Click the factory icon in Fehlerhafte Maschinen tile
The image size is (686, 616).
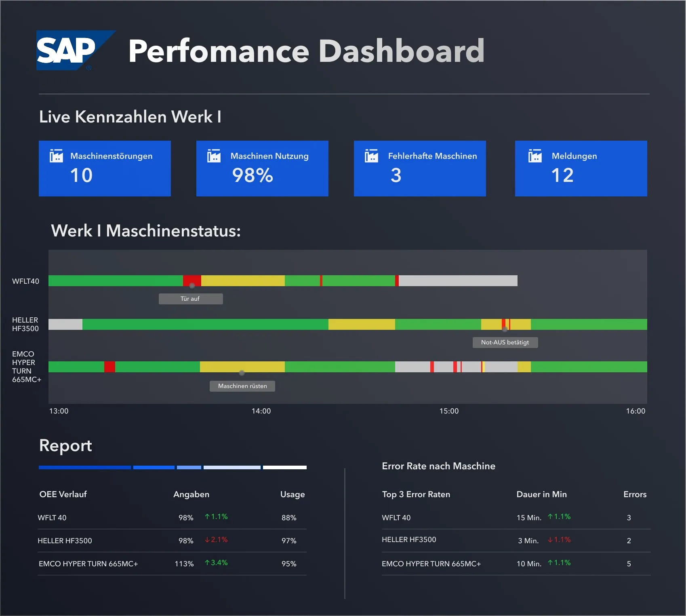(371, 156)
